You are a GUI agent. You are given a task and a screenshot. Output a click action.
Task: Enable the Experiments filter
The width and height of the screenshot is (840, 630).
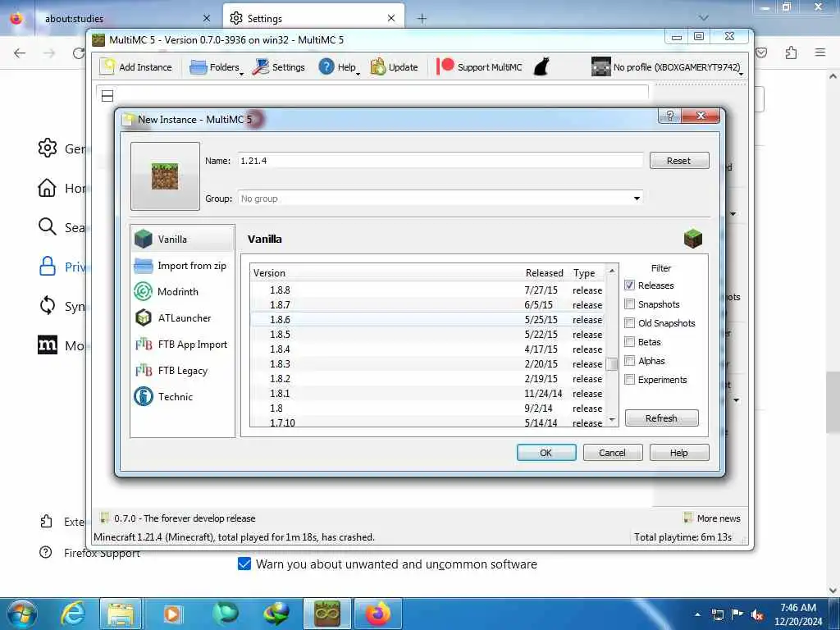tap(629, 379)
